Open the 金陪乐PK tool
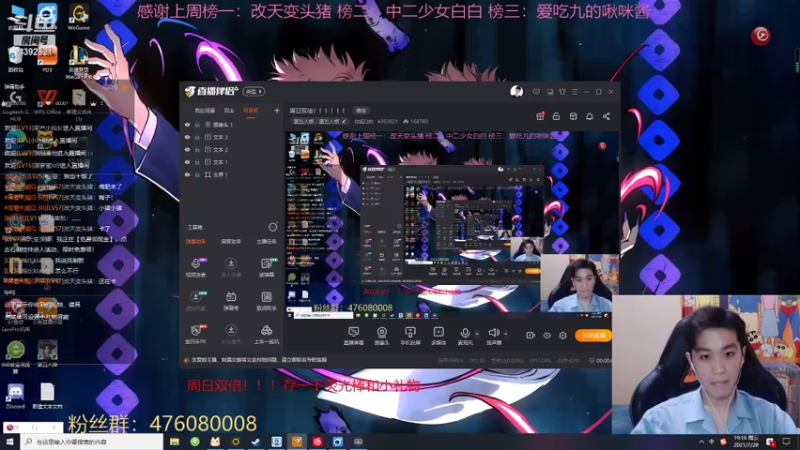This screenshot has height=450, width=800. (196, 334)
